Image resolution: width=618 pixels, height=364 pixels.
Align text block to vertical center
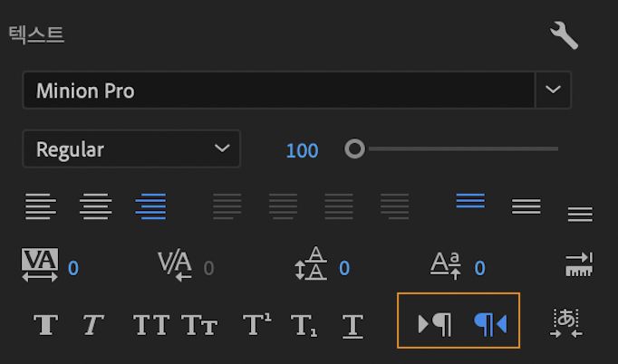[526, 207]
